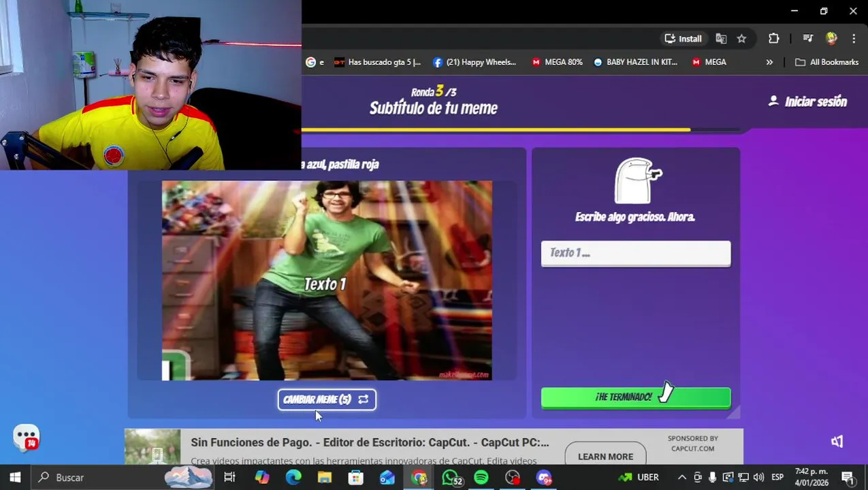Click the round timer progress bar
Viewport: 868px width, 490px height.
point(521,129)
